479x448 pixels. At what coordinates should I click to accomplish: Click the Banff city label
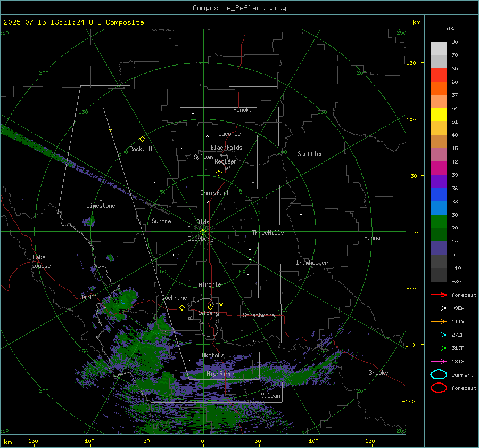(x=88, y=297)
